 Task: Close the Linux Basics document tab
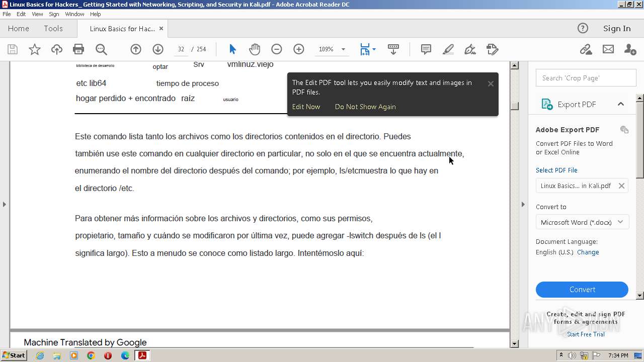(x=161, y=29)
